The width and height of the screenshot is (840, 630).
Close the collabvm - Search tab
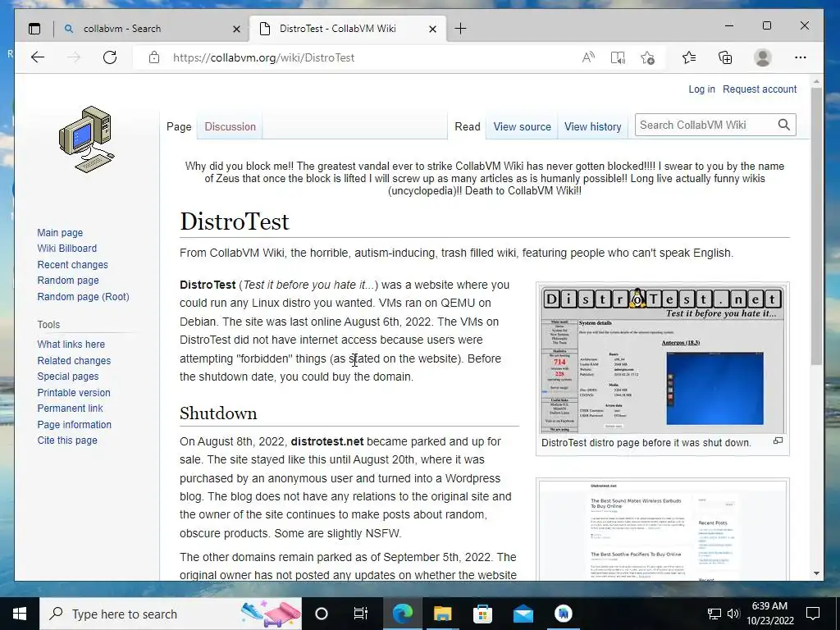(236, 29)
